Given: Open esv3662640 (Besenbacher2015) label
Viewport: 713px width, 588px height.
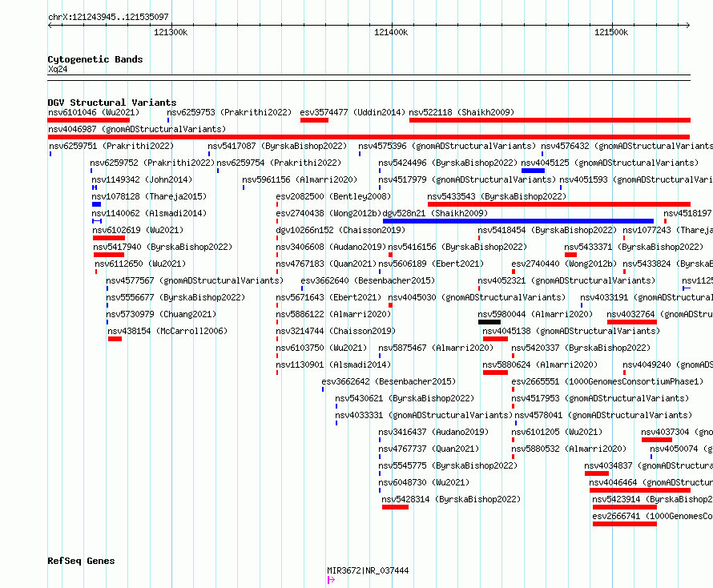Looking at the screenshot, I should pos(368,280).
